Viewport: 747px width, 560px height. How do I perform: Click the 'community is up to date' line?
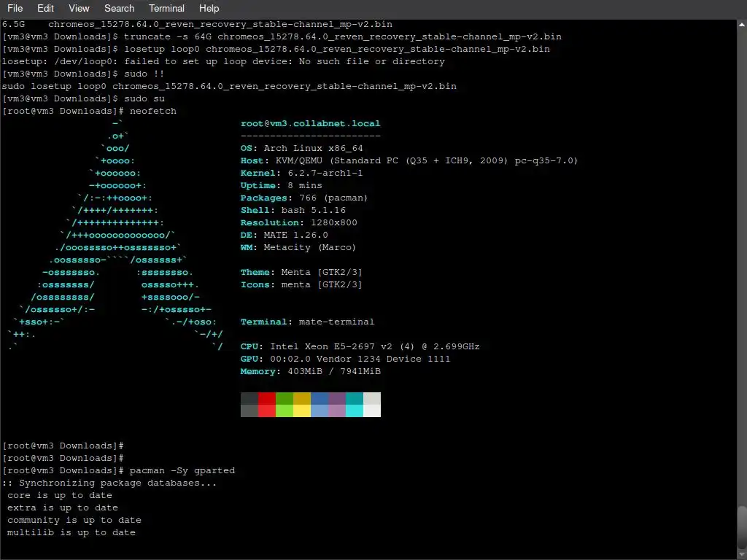click(x=74, y=519)
